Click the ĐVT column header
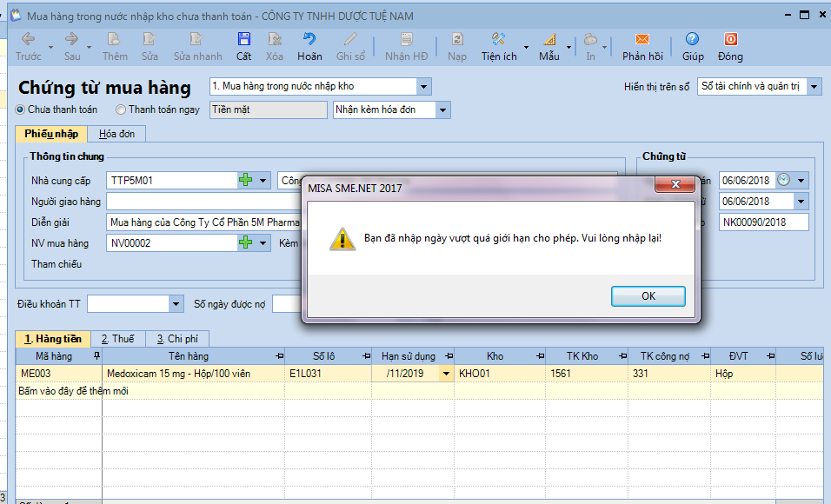This screenshot has height=504, width=831. tap(743, 356)
